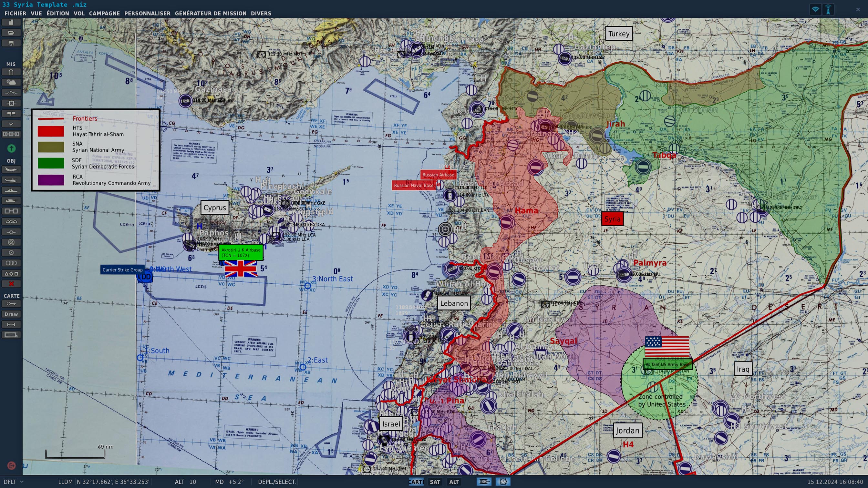The width and height of the screenshot is (868, 488).
Task: Click the save mission icon
Action: (11, 43)
